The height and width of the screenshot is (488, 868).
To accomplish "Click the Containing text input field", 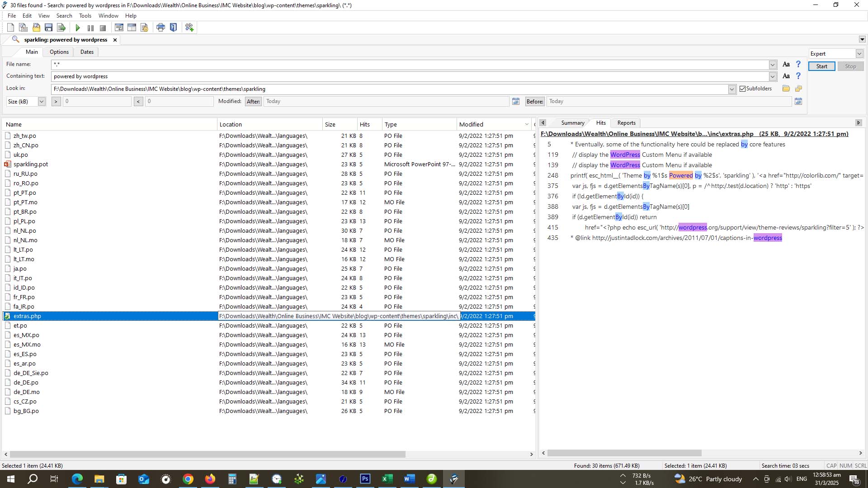I will [410, 76].
